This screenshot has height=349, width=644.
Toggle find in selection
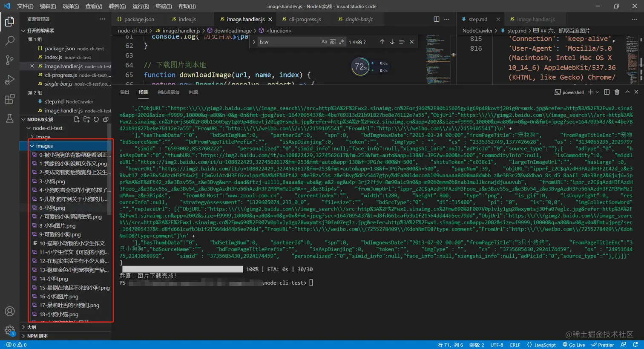coord(402,42)
